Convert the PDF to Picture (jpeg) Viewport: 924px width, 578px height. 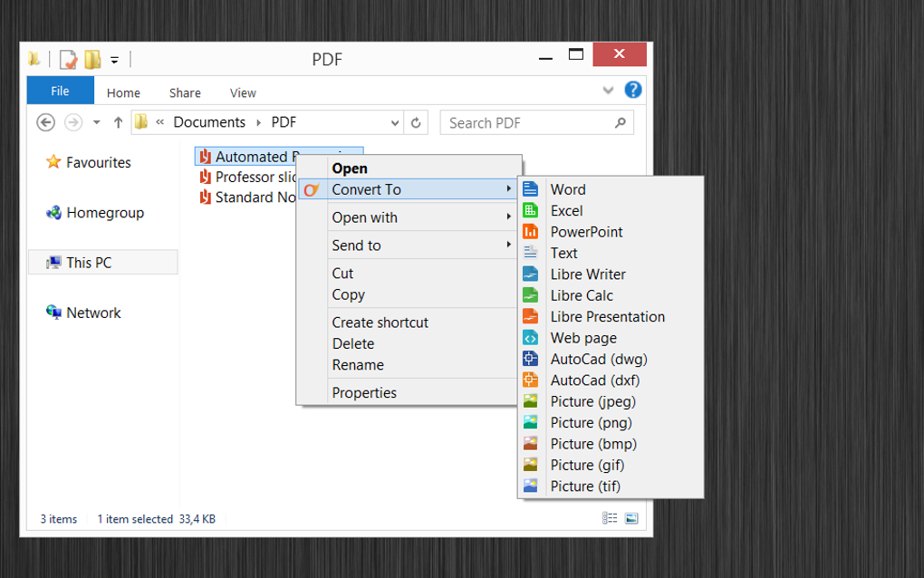pyautogui.click(x=592, y=401)
